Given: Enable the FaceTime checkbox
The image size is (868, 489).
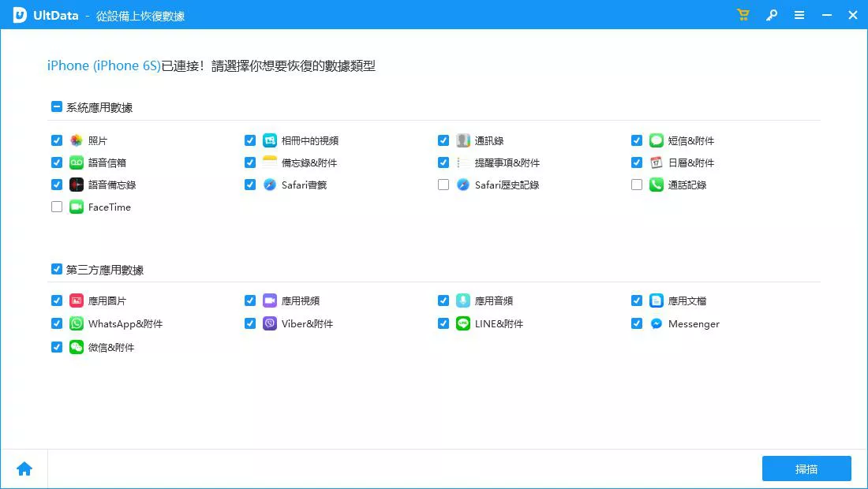Looking at the screenshot, I should [x=56, y=207].
